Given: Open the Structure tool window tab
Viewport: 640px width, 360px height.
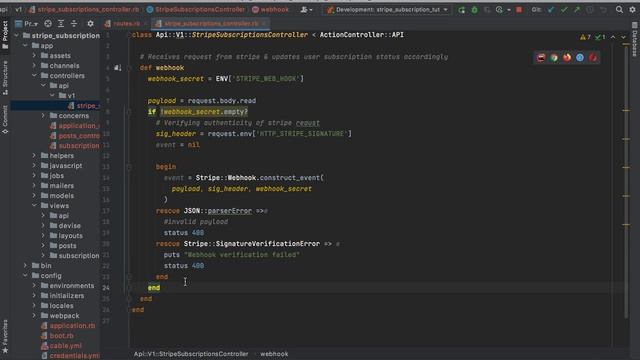Looking at the screenshot, I should tap(5, 78).
